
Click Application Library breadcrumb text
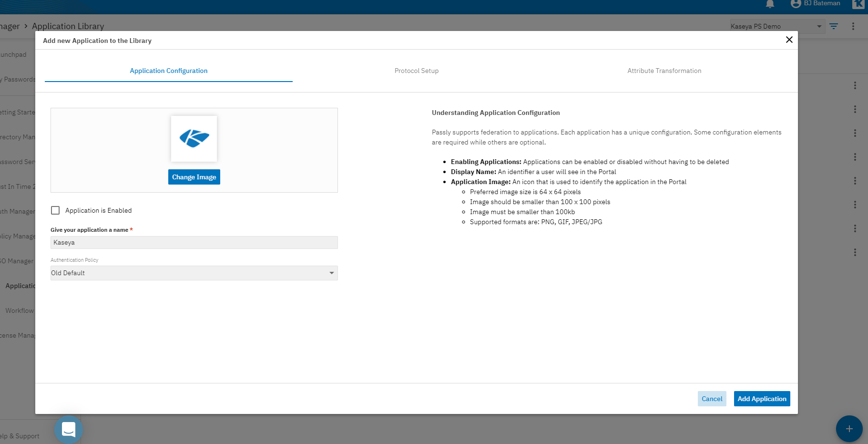tap(68, 26)
